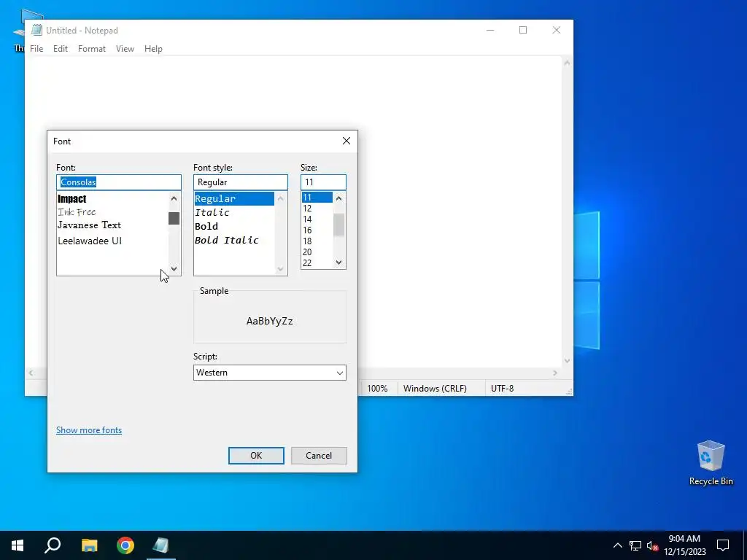Click the Show more fonts link
The height and width of the screenshot is (560, 747).
pyautogui.click(x=89, y=430)
